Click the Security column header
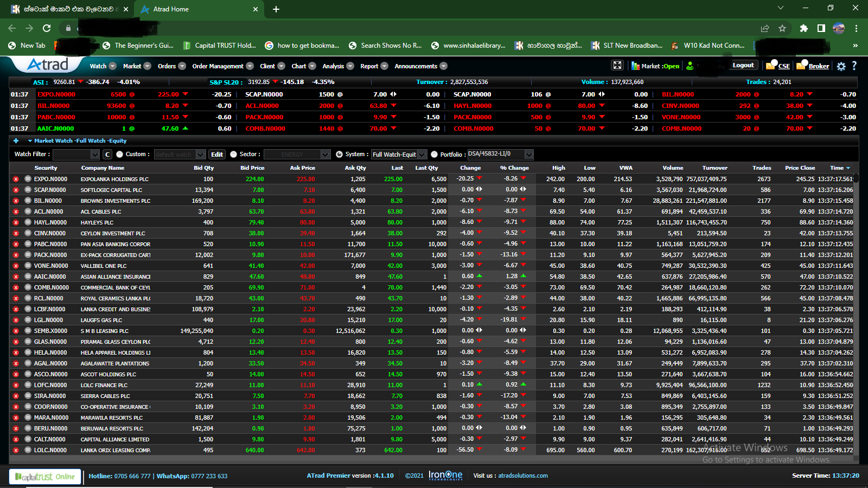This screenshot has height=488, width=868. (x=46, y=168)
